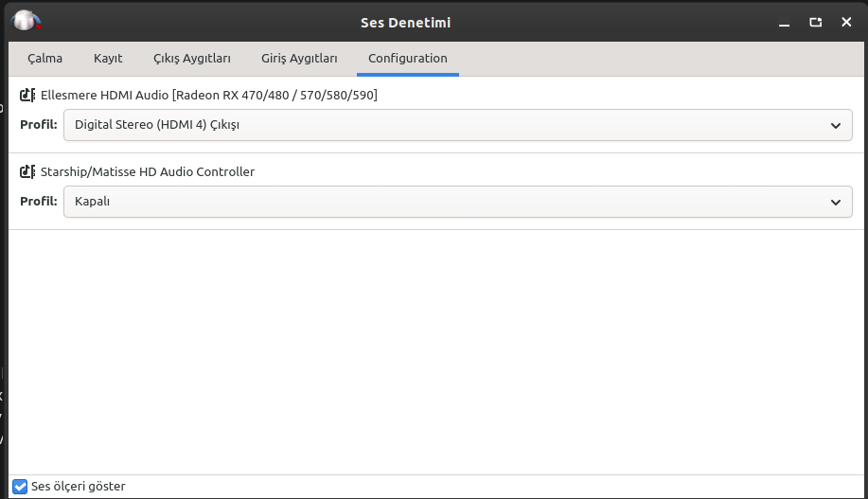The width and height of the screenshot is (868, 499).
Task: Click the Ses Denetimi app icon in title bar
Action: (27, 20)
